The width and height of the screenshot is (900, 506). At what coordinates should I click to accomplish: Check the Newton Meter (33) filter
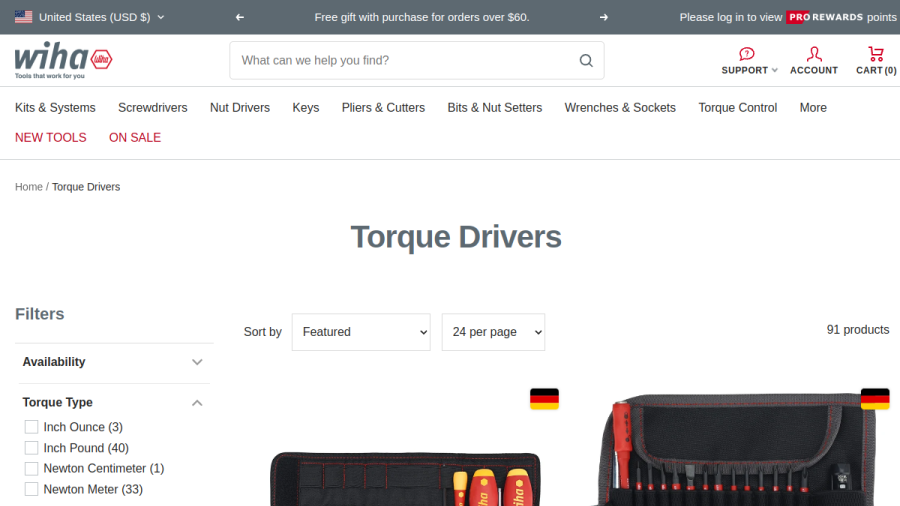32,489
